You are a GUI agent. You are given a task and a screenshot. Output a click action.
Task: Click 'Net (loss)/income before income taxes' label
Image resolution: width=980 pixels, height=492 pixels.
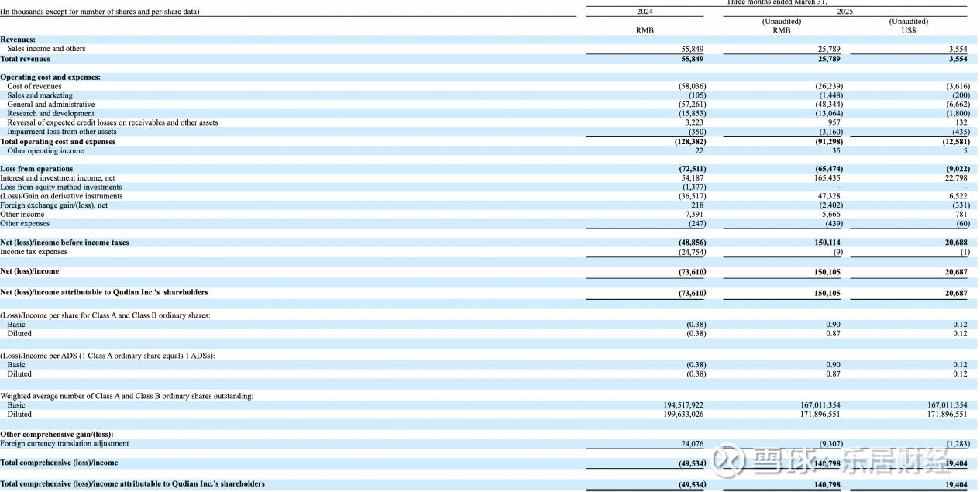(x=64, y=243)
